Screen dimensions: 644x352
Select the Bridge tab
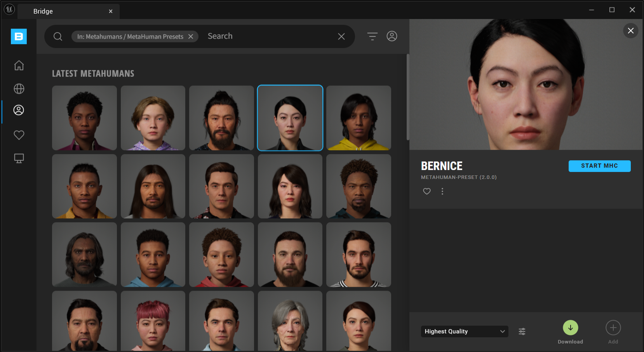[68, 11]
